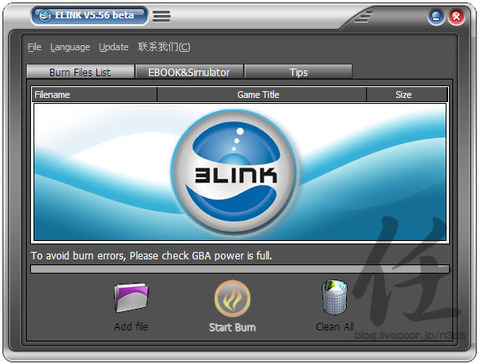Click the Clean All label
This screenshot has height=364, width=480.
point(335,327)
